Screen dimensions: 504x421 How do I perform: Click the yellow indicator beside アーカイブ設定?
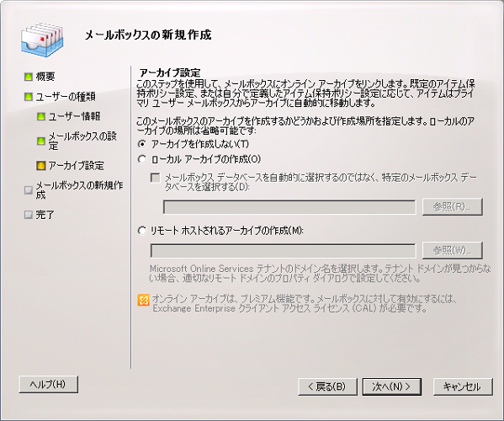tap(41, 166)
